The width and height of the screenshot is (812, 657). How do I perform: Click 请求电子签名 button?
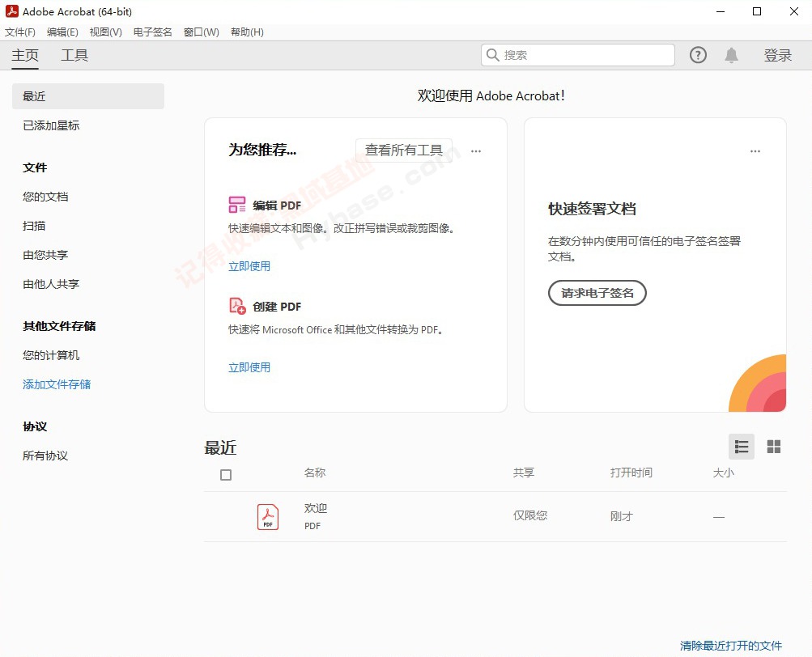(x=597, y=293)
